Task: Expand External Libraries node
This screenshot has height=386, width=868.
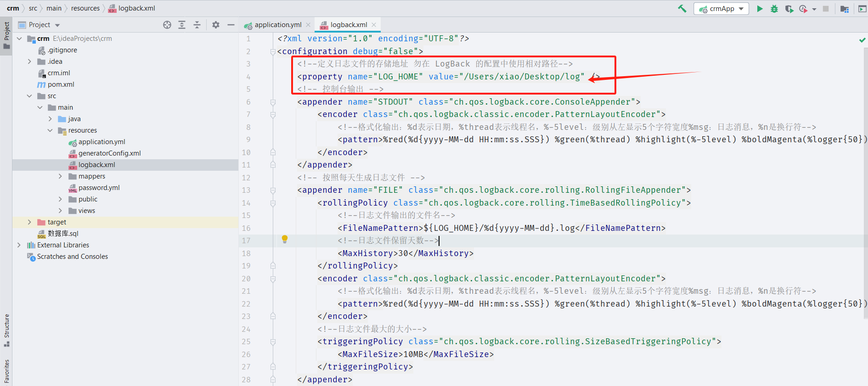Action: coord(19,245)
